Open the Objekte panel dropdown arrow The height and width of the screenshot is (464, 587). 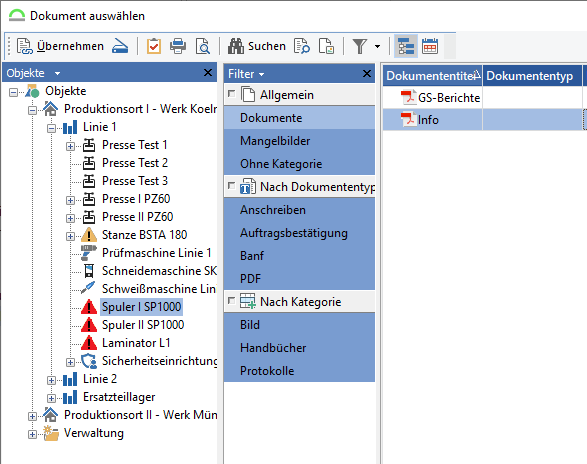tap(57, 73)
